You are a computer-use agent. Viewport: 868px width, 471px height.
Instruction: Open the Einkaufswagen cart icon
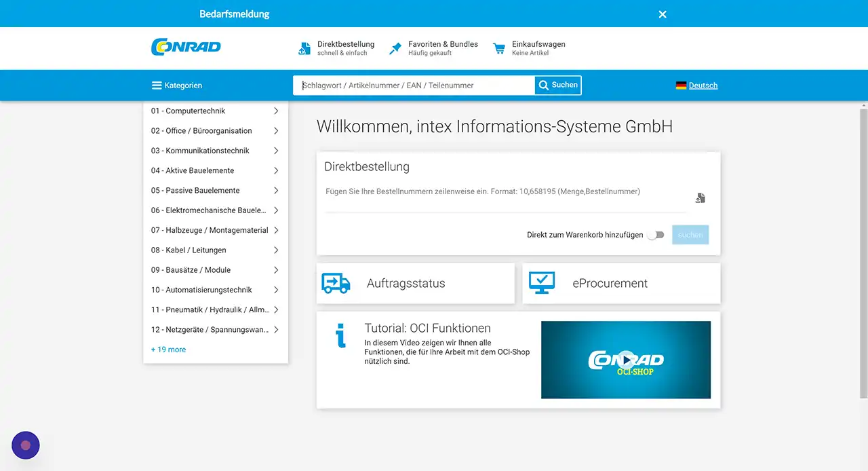coord(499,48)
